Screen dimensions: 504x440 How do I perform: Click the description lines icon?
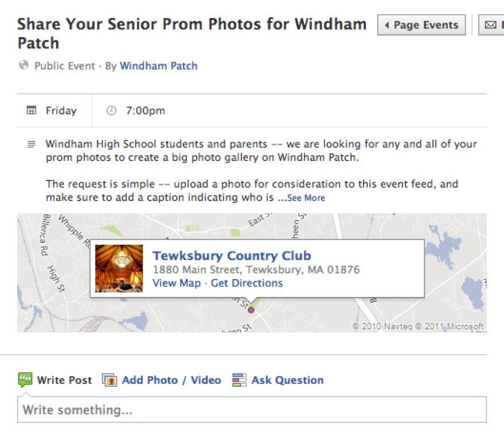pos(32,144)
